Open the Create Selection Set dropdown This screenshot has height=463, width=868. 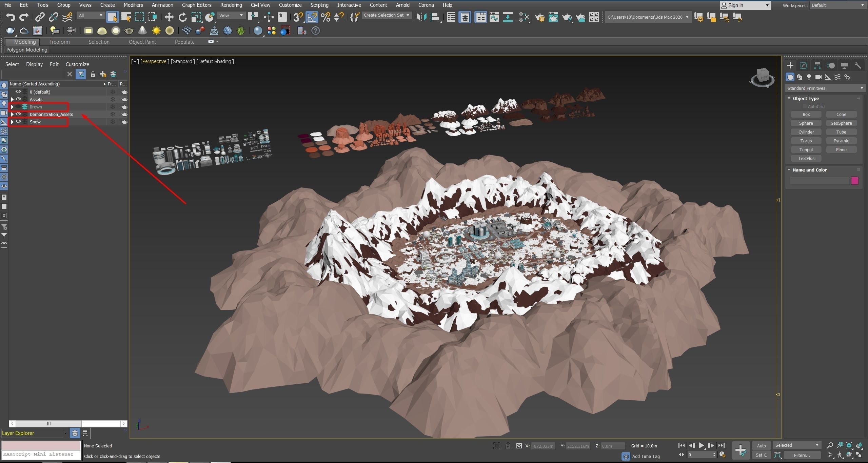[387, 15]
